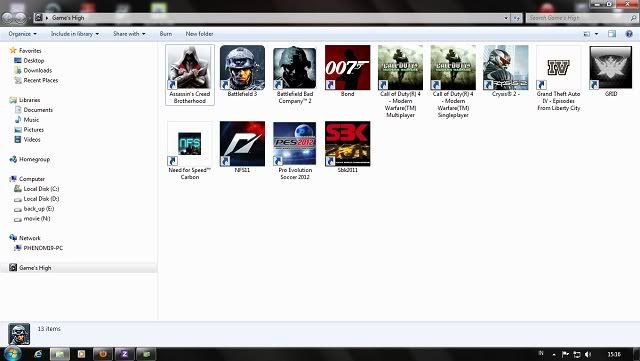Click the Back navigation button
Screen dimensions: 640x361
[x=7, y=18]
